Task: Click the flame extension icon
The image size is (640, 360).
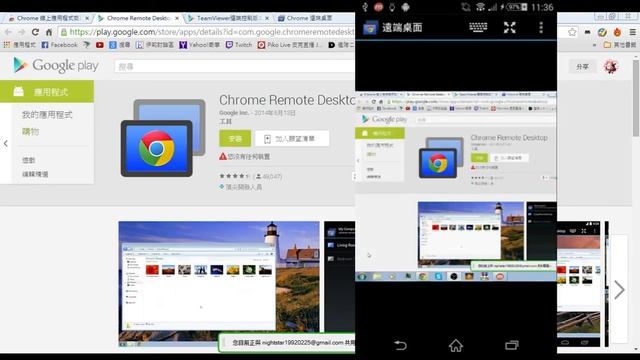Action: pos(617,32)
